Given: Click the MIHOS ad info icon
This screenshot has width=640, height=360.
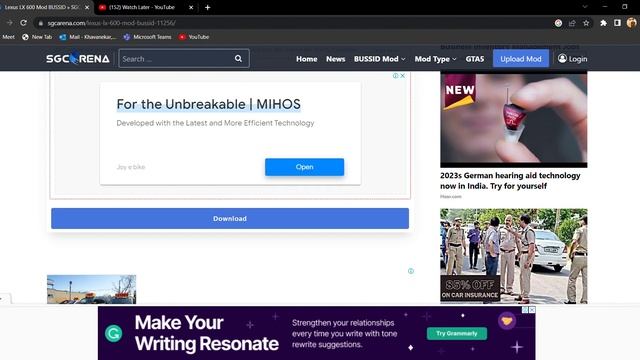Looking at the screenshot, I should tap(395, 76).
